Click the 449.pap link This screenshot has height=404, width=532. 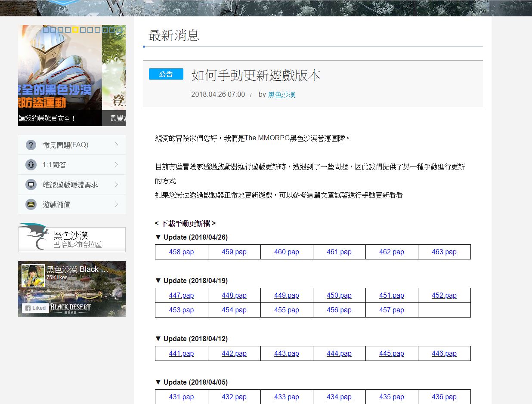(287, 296)
